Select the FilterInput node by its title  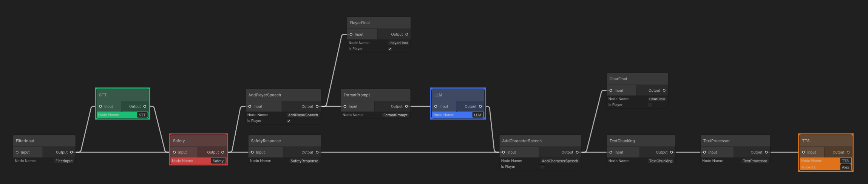pyautogui.click(x=44, y=141)
